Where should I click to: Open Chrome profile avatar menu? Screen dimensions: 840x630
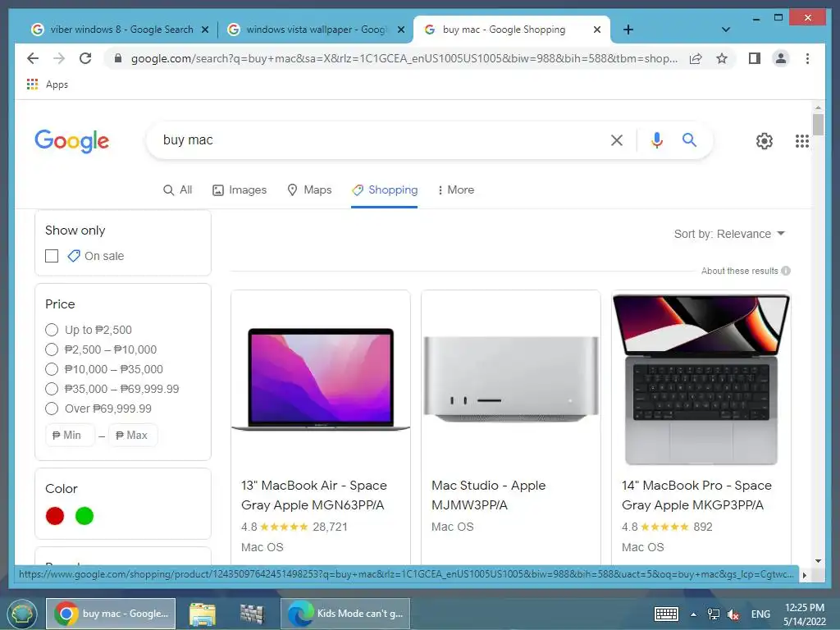pos(781,58)
